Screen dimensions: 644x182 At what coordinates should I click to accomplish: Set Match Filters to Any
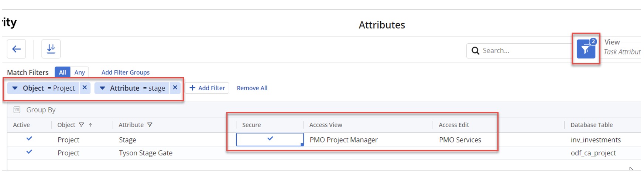[x=79, y=72]
